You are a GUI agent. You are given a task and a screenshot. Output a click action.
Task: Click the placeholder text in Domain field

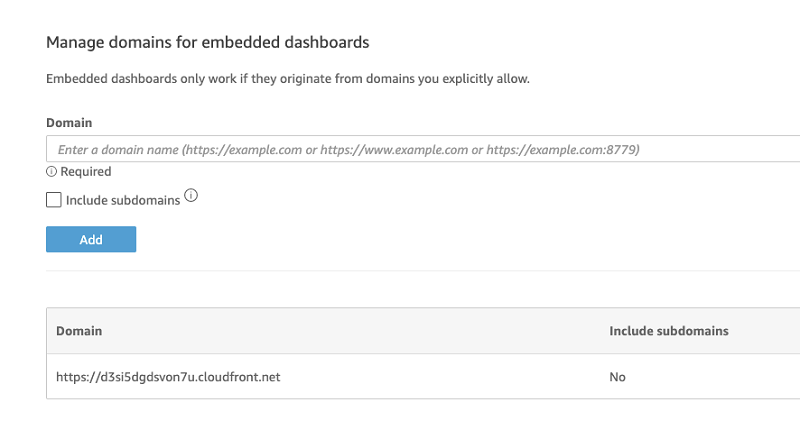click(x=348, y=150)
